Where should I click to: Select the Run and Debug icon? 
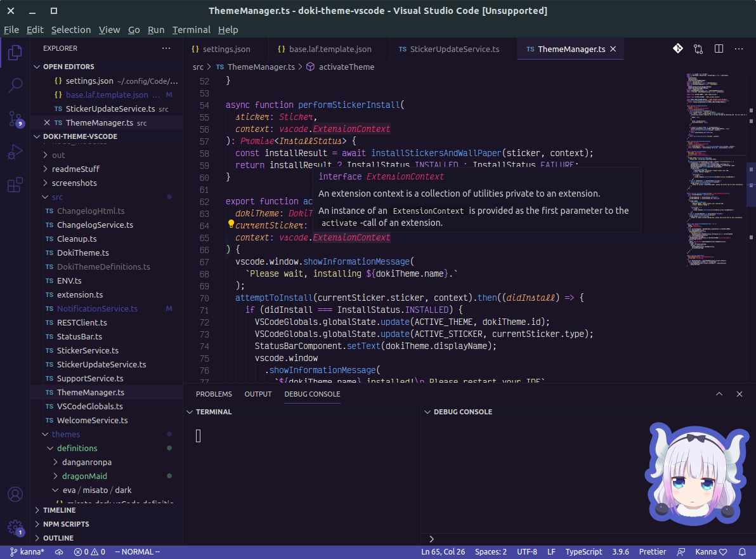point(15,151)
